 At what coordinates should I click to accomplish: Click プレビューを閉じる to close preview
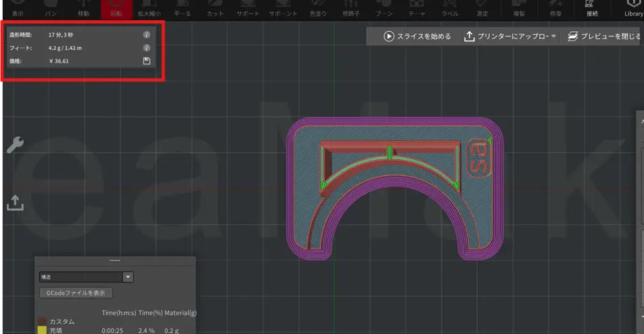point(603,37)
